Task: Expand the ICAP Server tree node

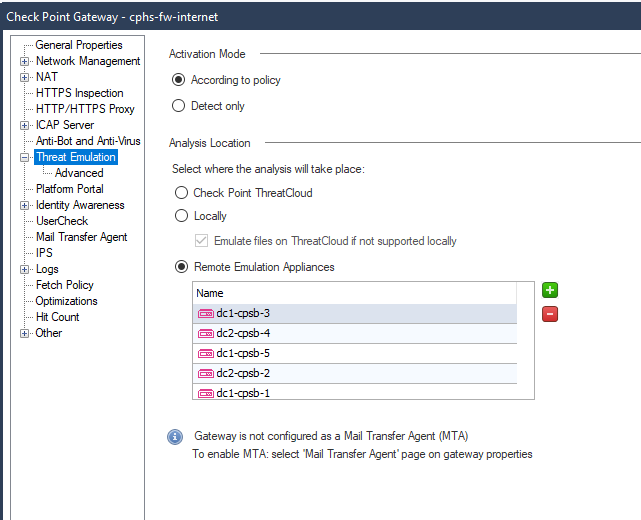Action: [25, 126]
